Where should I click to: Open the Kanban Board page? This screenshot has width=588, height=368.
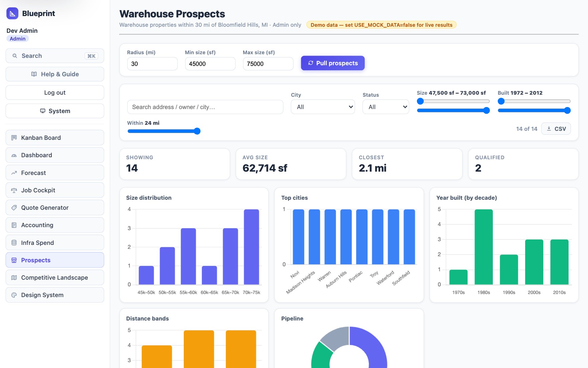[x=55, y=138]
